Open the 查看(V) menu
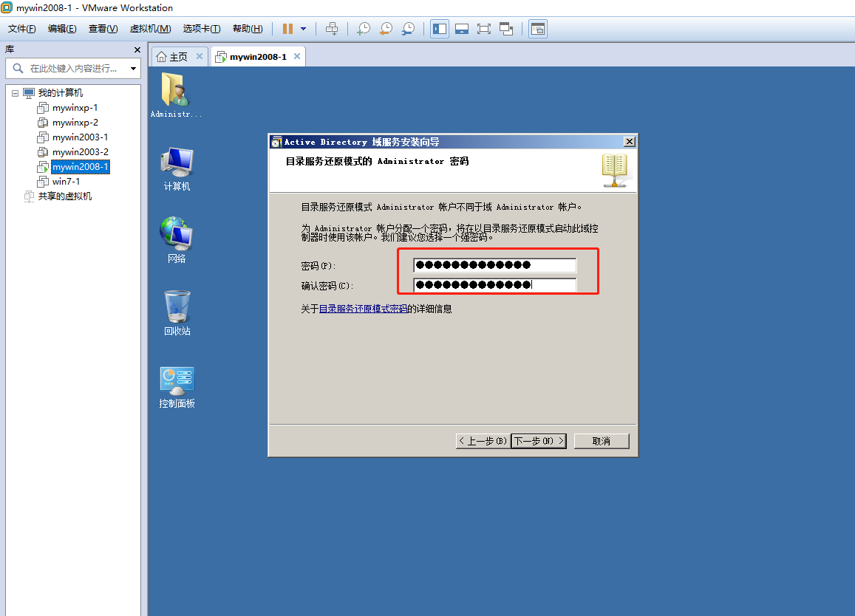Image resolution: width=855 pixels, height=616 pixels. click(x=103, y=29)
